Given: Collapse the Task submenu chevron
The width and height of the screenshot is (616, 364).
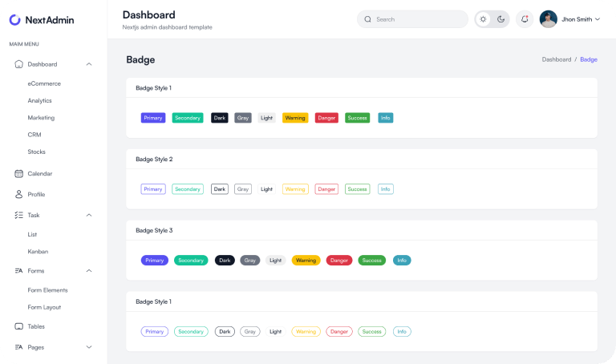Looking at the screenshot, I should [x=89, y=215].
